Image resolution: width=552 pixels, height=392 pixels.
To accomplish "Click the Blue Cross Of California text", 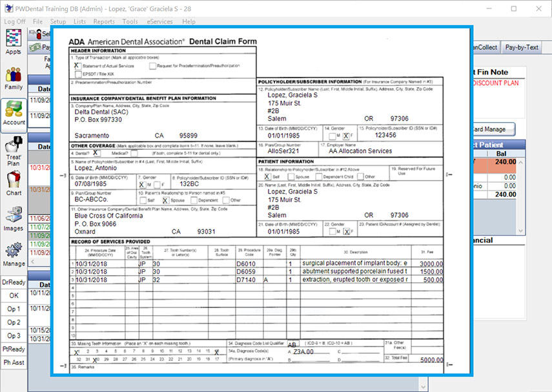I will click(x=108, y=216).
